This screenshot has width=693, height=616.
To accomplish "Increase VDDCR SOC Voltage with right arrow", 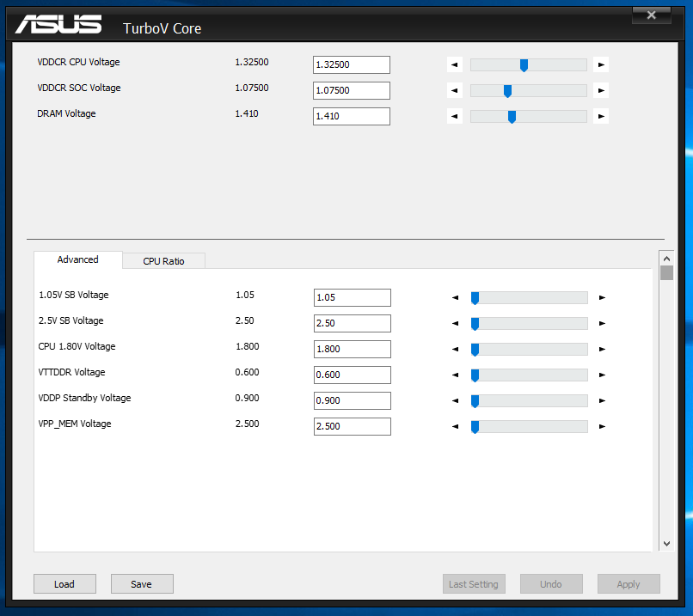I will [x=601, y=90].
